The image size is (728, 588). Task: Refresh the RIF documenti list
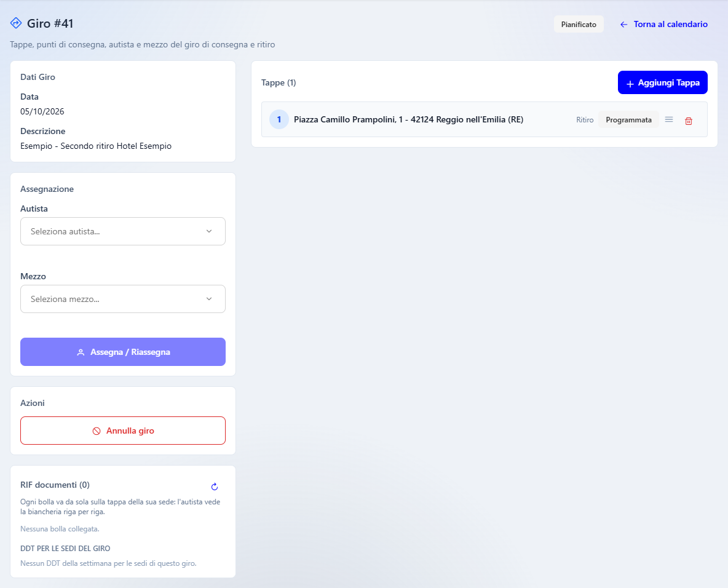click(x=215, y=487)
